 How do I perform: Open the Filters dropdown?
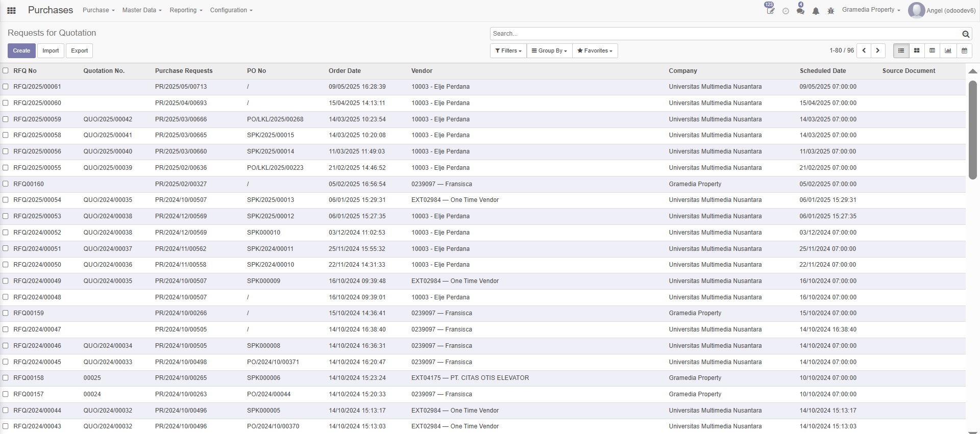click(508, 50)
